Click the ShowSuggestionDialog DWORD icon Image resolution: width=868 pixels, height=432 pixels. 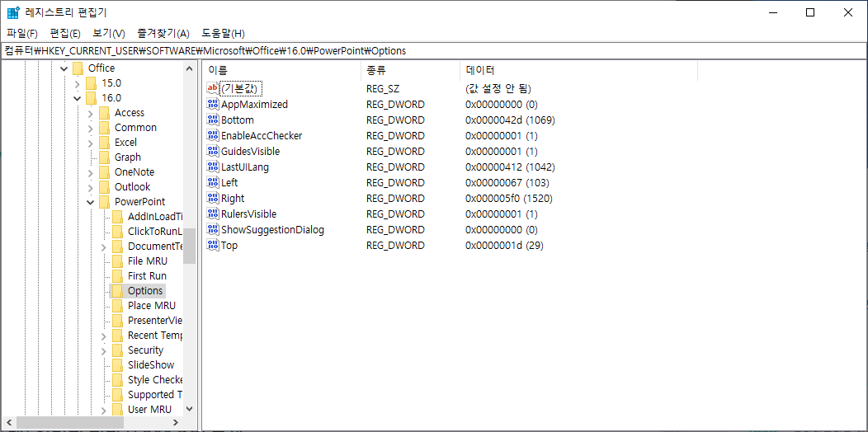(213, 229)
